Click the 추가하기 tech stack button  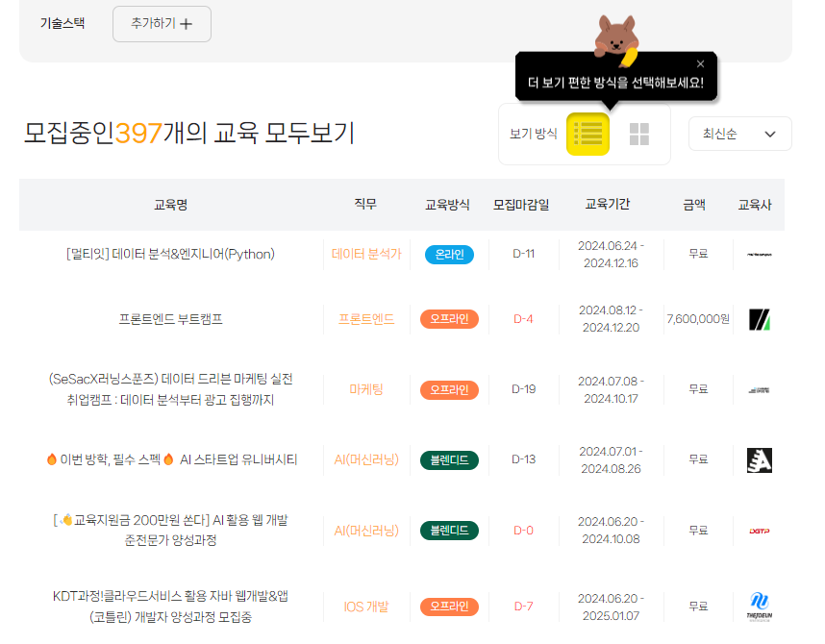click(162, 24)
